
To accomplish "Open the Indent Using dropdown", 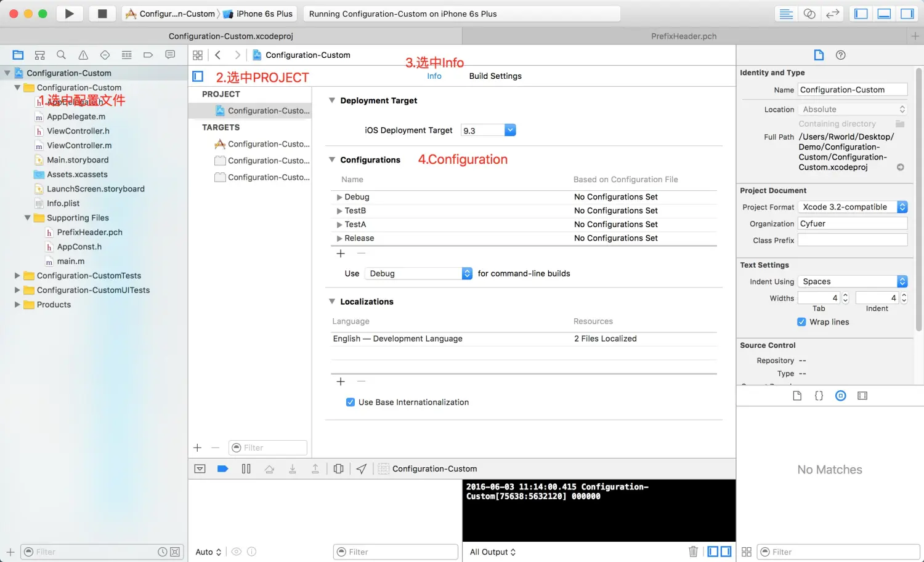I will click(853, 281).
